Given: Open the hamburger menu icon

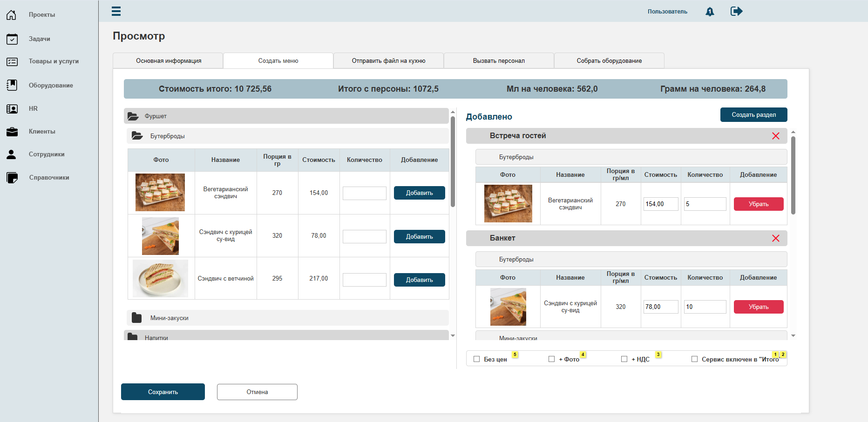Looking at the screenshot, I should point(116,11).
